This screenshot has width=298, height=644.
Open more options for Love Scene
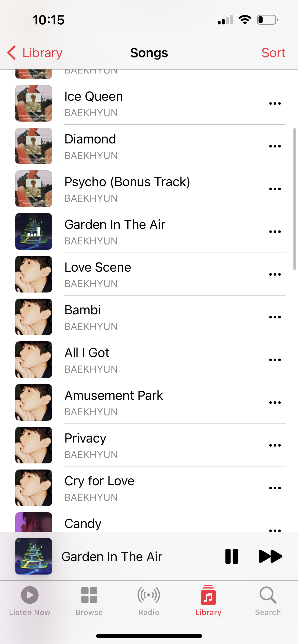click(x=275, y=274)
